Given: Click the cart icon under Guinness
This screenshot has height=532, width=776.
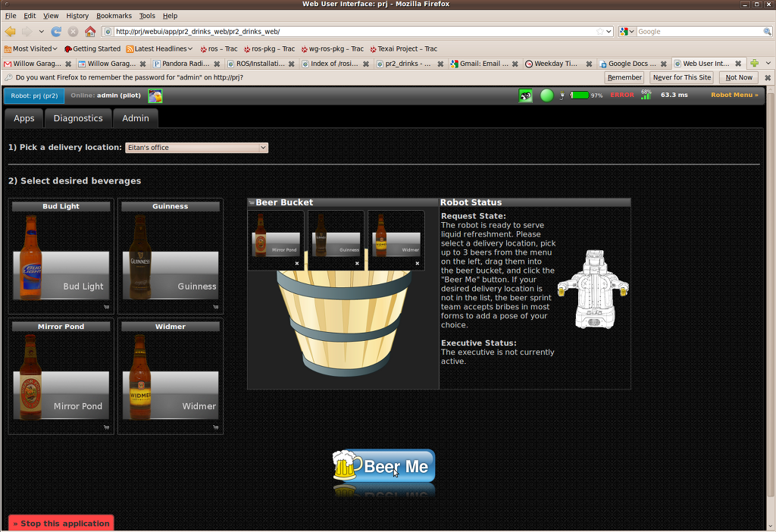Looking at the screenshot, I should coord(216,307).
